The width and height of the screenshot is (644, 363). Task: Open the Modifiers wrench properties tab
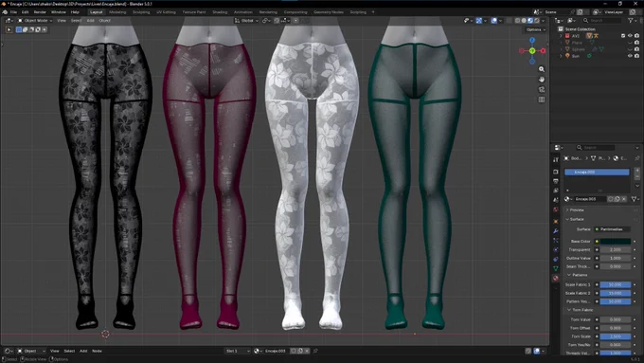coord(556,231)
